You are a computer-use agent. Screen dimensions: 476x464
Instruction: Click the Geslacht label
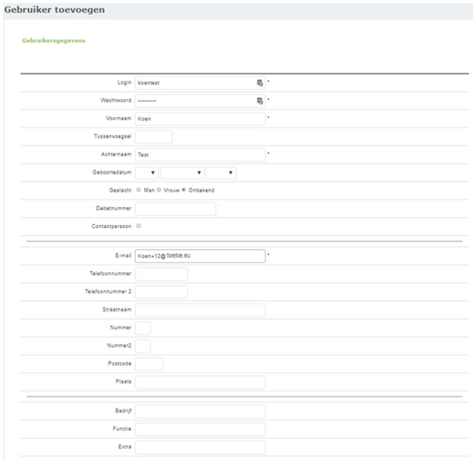click(x=120, y=191)
